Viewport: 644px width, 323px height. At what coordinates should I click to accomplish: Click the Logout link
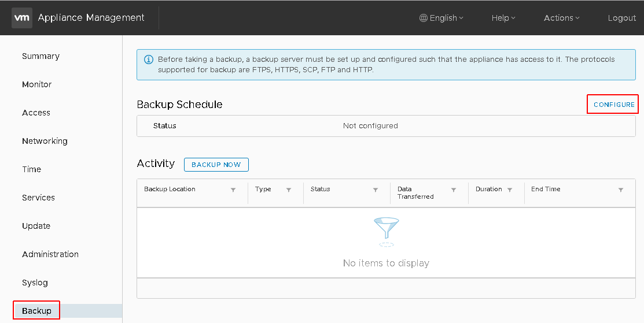tap(622, 18)
